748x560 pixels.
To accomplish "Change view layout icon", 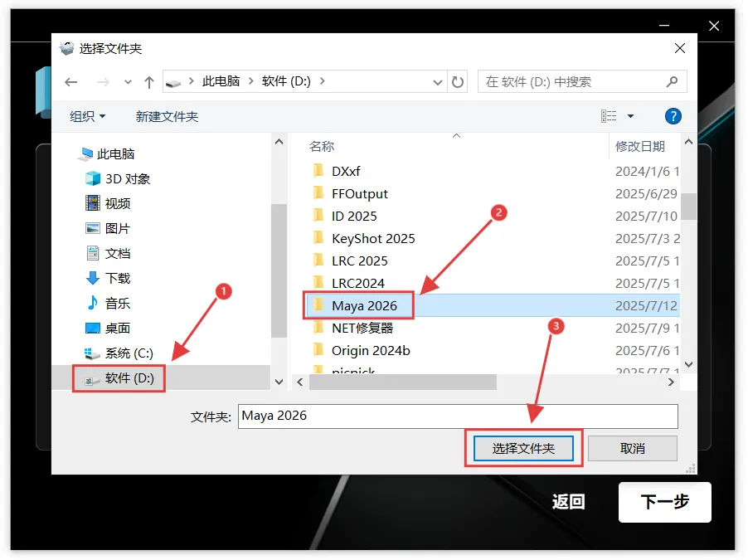I will [x=609, y=116].
